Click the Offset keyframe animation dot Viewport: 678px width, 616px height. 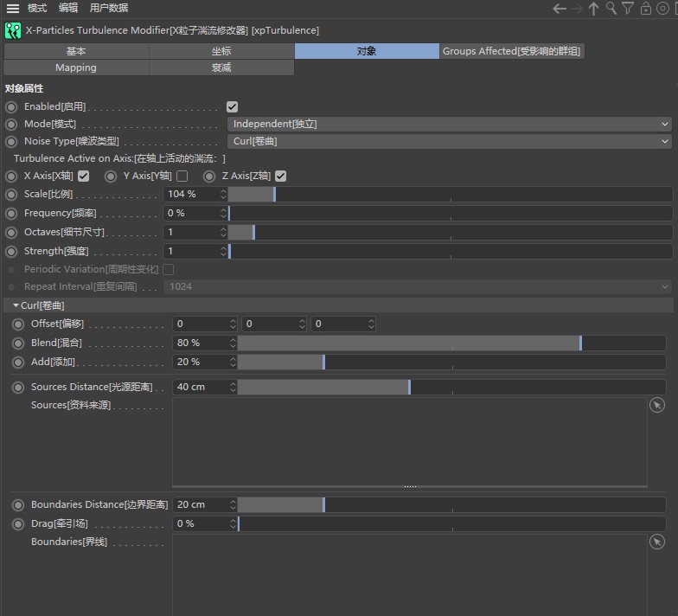[18, 324]
